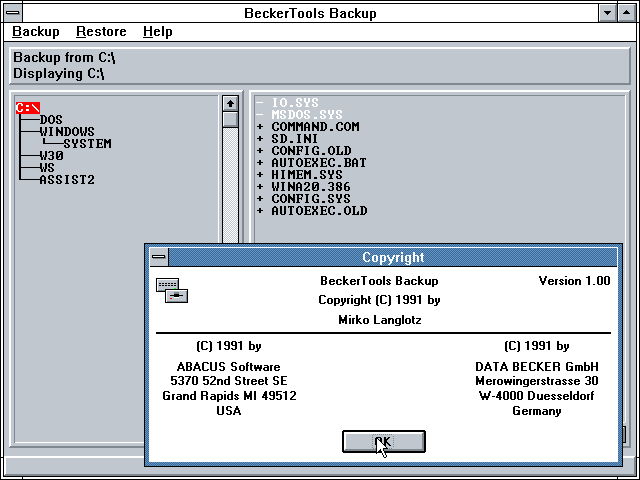640x480 pixels.
Task: Open the Help menu
Action: [158, 31]
